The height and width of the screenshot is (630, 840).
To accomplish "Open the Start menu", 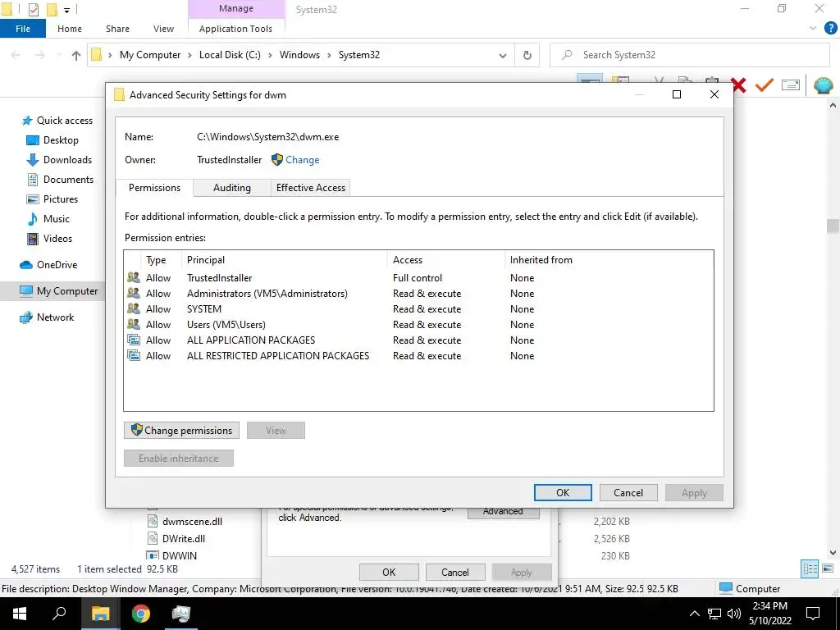I will [20, 614].
